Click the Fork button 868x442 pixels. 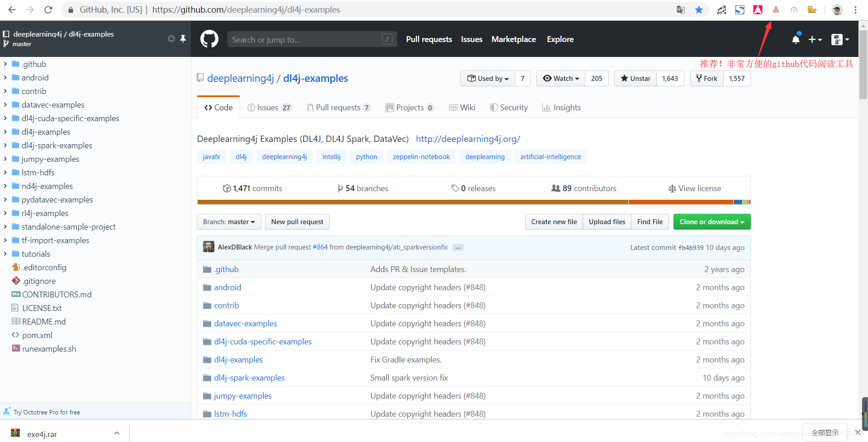click(707, 79)
